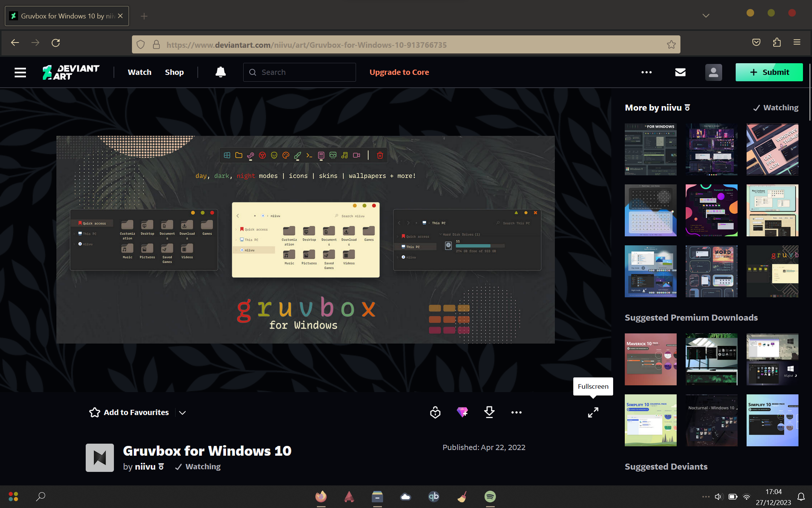Open the browser tab list chevron
The height and width of the screenshot is (508, 812).
(x=706, y=15)
